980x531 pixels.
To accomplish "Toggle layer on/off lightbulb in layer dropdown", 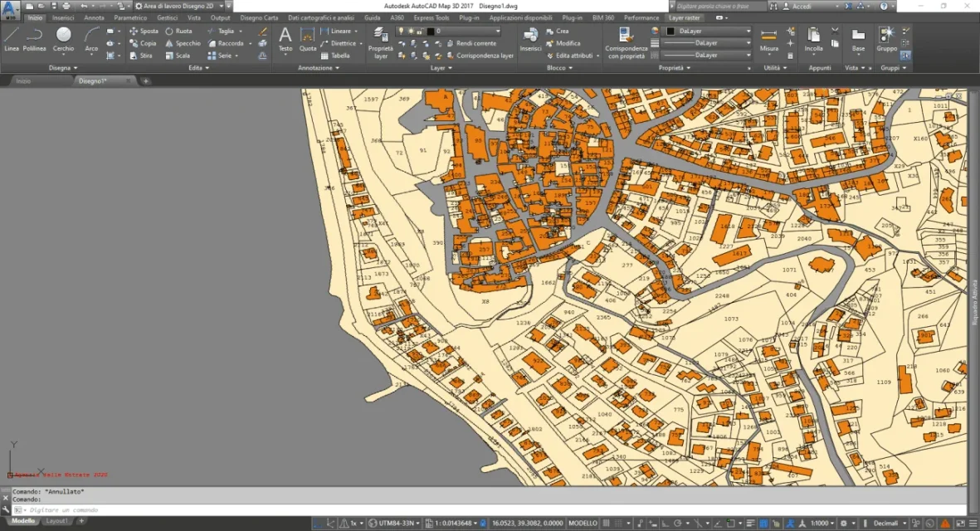I will point(402,31).
